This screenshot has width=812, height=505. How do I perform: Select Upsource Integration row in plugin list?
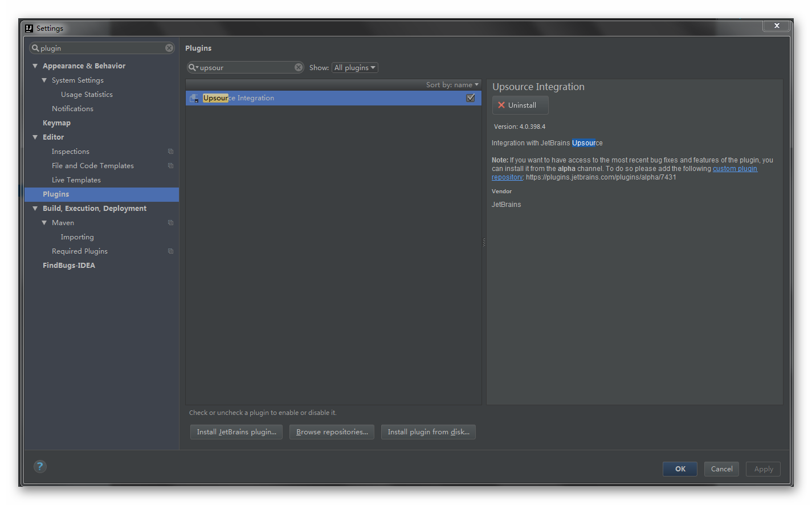click(333, 98)
